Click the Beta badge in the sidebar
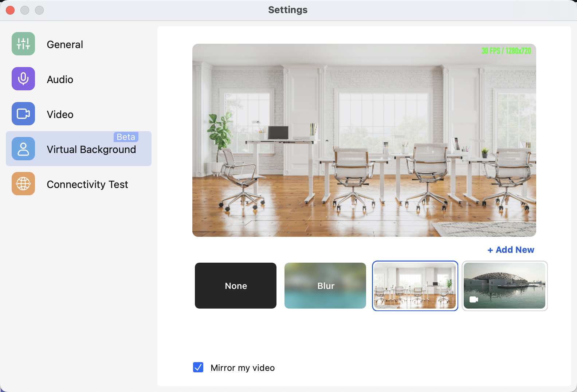 coord(126,137)
